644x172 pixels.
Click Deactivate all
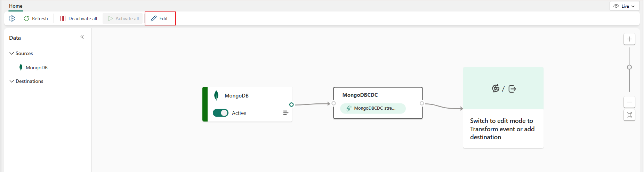tap(79, 18)
